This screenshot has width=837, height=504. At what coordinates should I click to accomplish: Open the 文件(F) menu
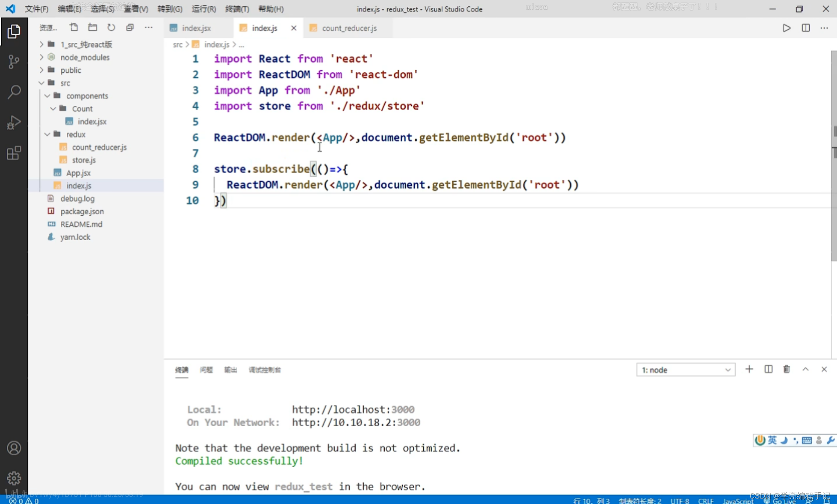37,9
